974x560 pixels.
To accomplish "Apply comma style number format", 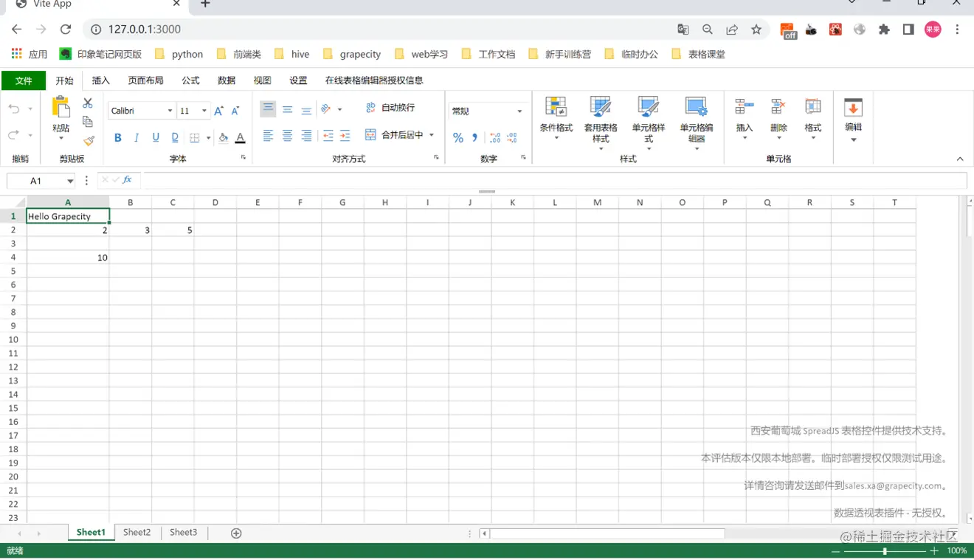I will pyautogui.click(x=475, y=138).
